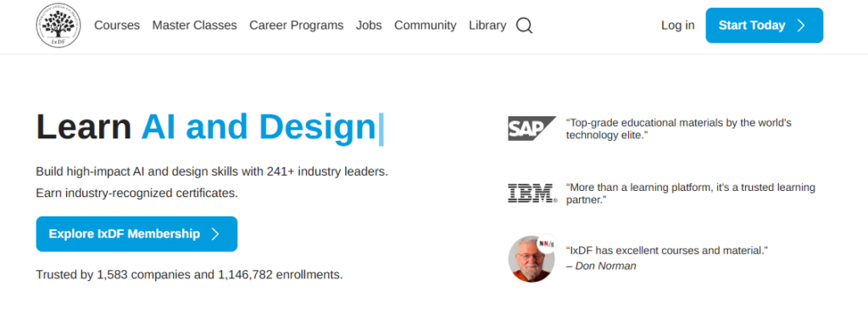Open the Library menu item
Image resolution: width=868 pixels, height=331 pixels.
[487, 25]
